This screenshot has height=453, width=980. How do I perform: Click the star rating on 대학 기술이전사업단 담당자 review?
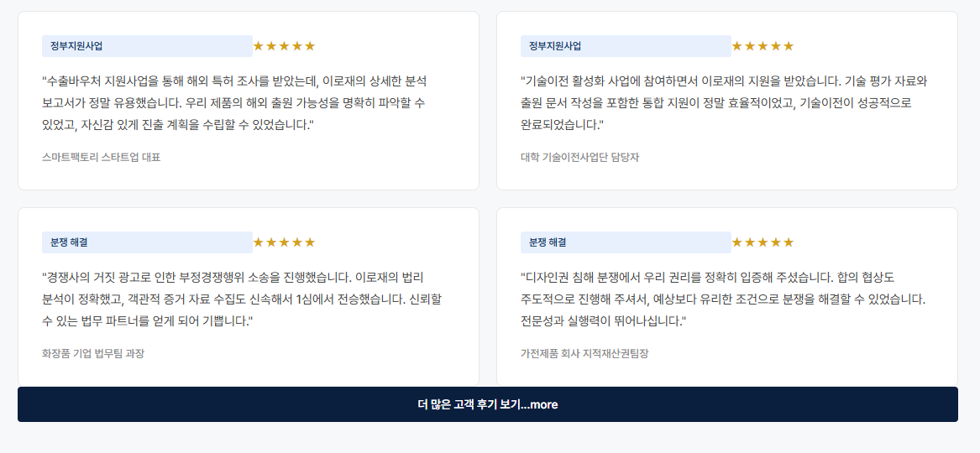tap(763, 46)
